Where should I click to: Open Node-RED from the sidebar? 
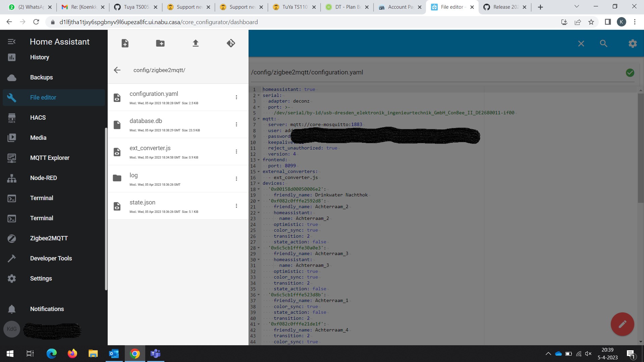(43, 178)
